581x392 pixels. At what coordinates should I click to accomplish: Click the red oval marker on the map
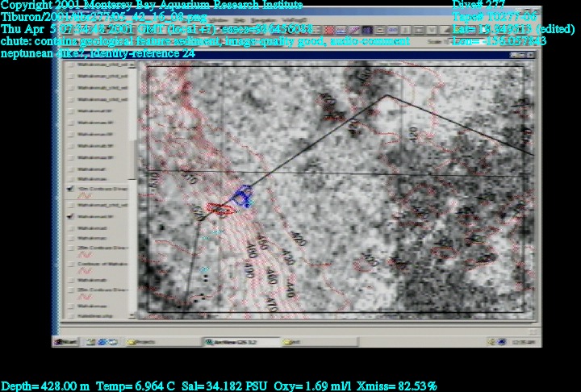pyautogui.click(x=219, y=208)
